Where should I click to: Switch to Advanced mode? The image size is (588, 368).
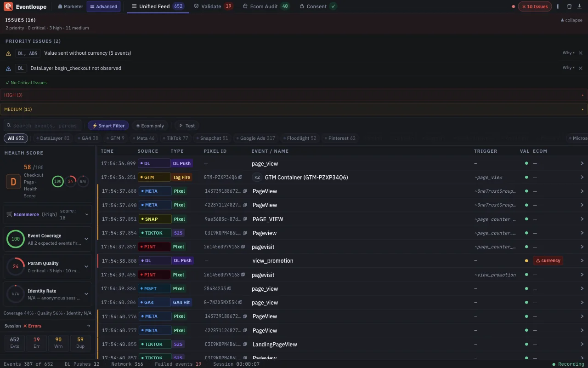coord(104,6)
